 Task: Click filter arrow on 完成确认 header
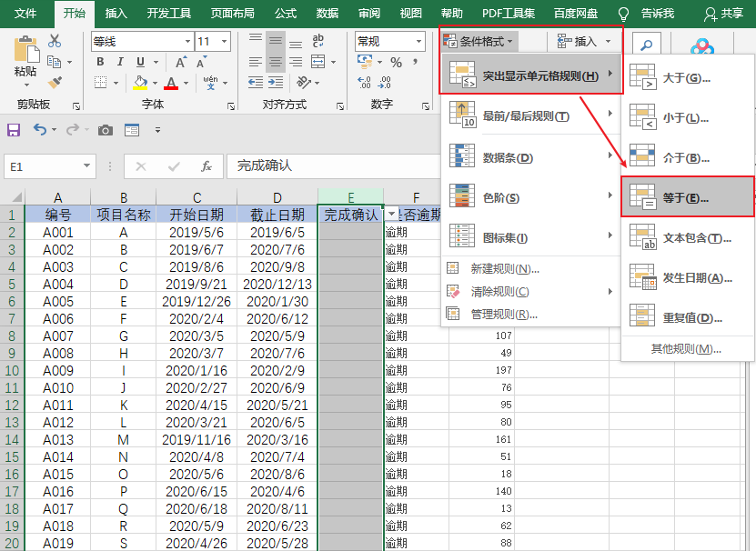pos(391,214)
